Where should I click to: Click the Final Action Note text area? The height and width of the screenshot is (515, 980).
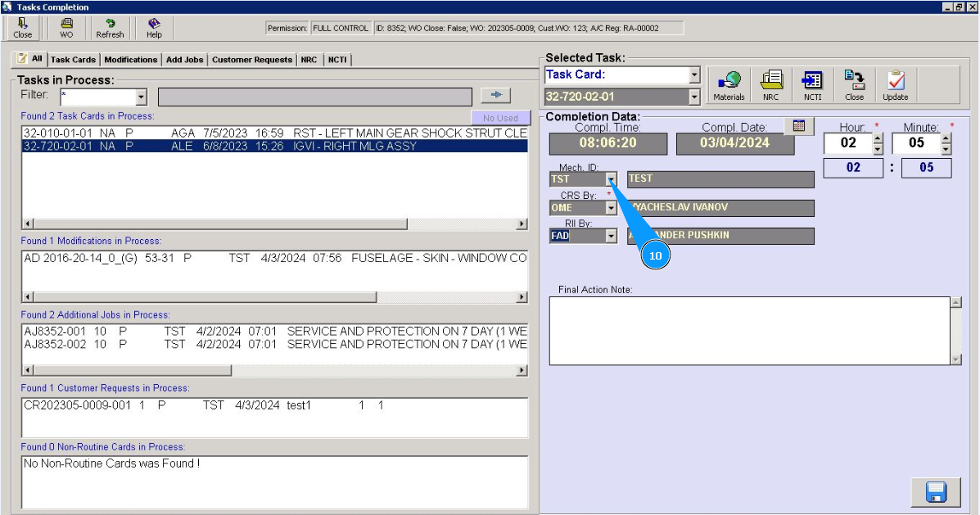click(x=749, y=331)
